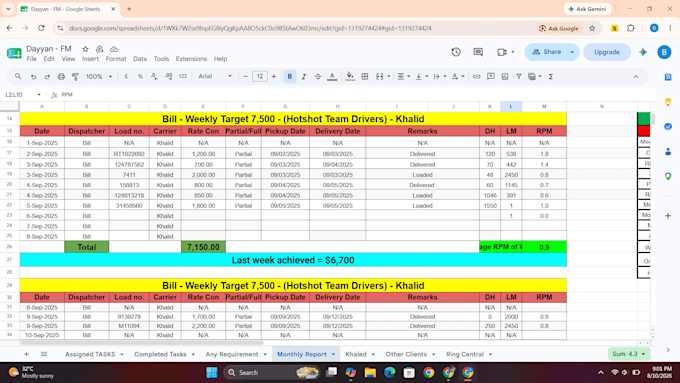Insert a link via toolbar icon
The image size is (680, 383).
coord(476,76)
